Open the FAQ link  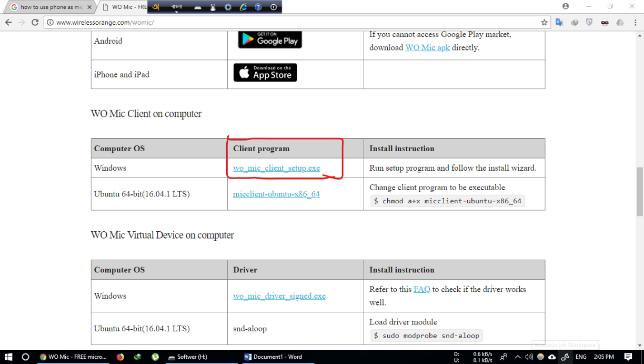click(422, 289)
